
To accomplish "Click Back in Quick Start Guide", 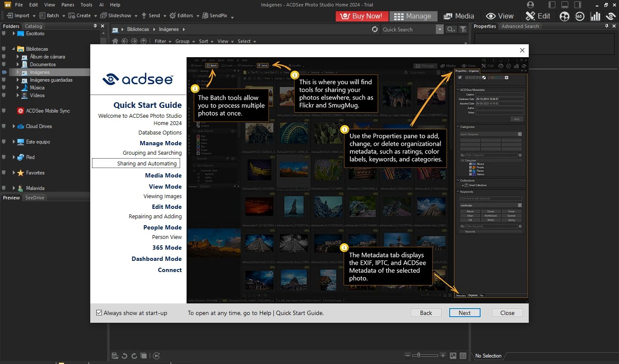I will click(x=426, y=313).
